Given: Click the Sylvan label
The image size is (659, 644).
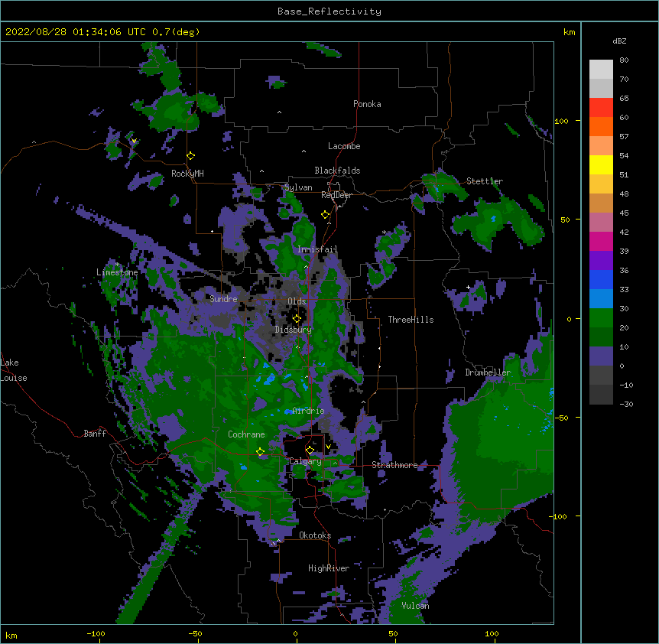Looking at the screenshot, I should (x=298, y=187).
